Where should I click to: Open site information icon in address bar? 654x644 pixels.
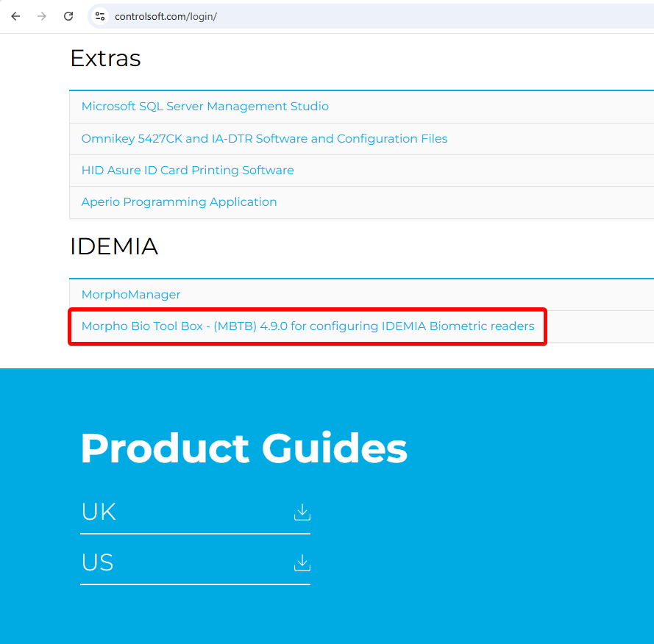[100, 16]
